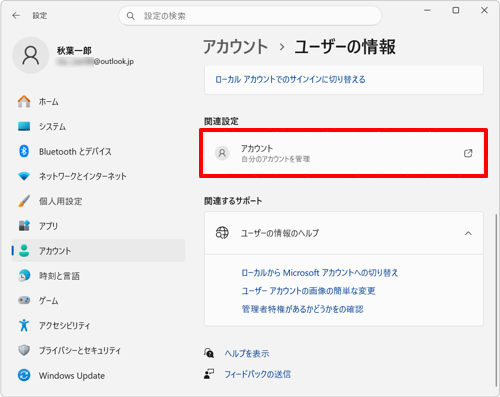Click the アプリ icon in sidebar
Viewport: 500px width, 397px height.
pyautogui.click(x=24, y=226)
